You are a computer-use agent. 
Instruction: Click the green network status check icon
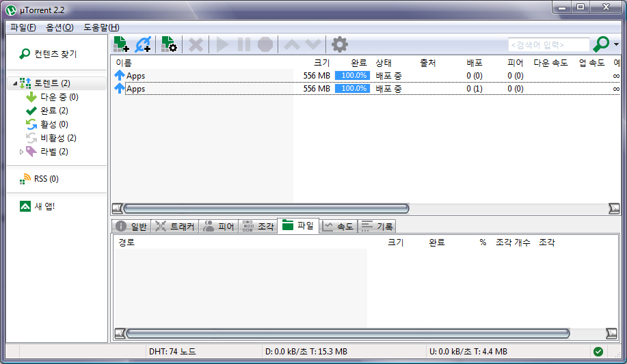(x=598, y=352)
